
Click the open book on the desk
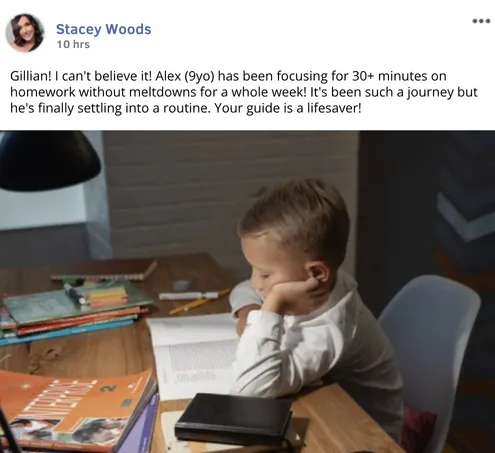(x=193, y=355)
